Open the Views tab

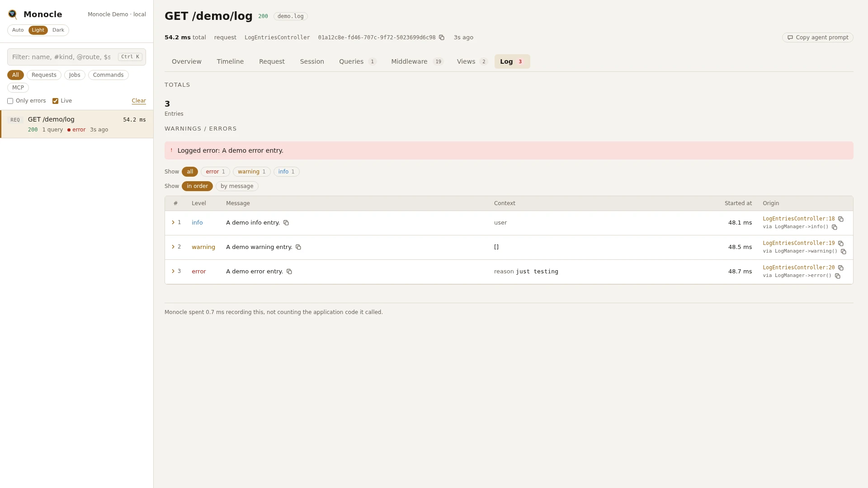coord(472,61)
